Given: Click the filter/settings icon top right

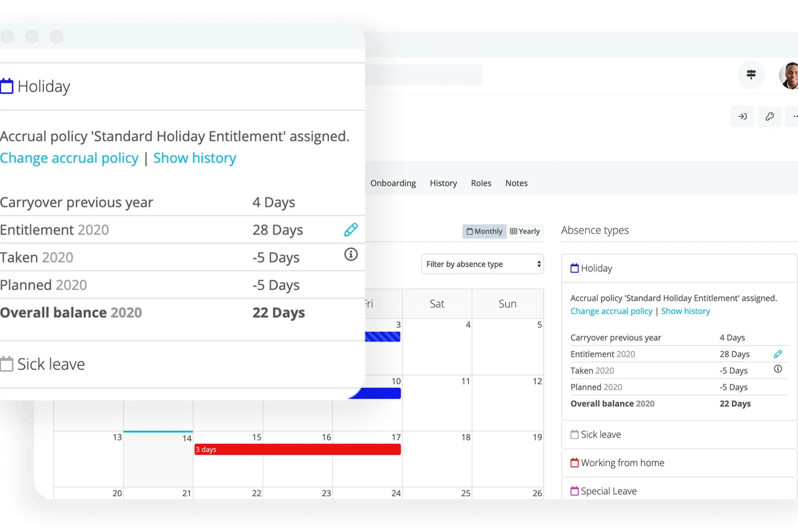Looking at the screenshot, I should point(750,75).
